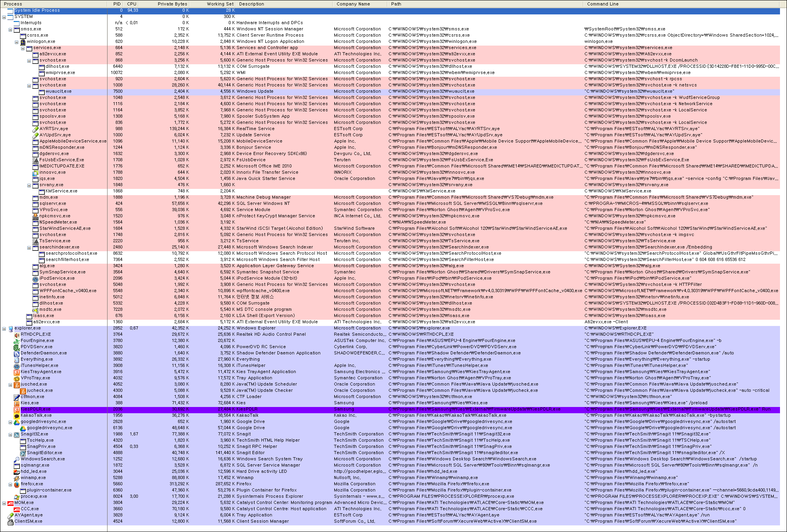
Task: Click the winlogon.exe icon
Action: [x=23, y=42]
